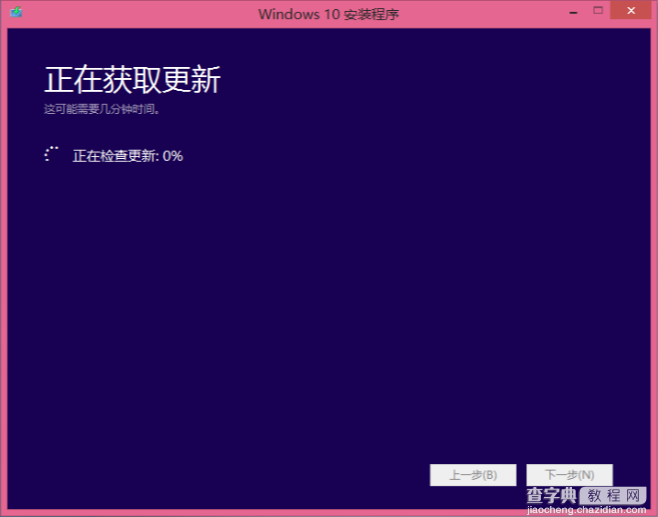Click the 这可能需要几分钟时间 text

click(x=102, y=110)
